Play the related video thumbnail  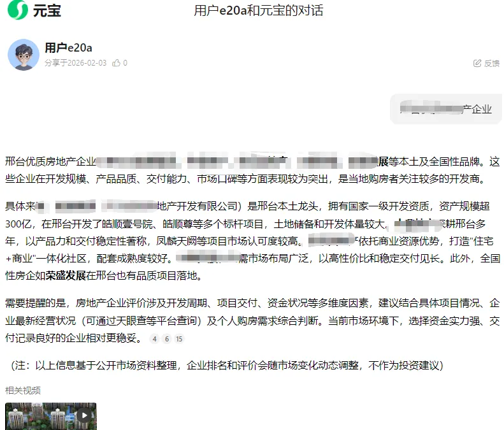[x=84, y=415]
